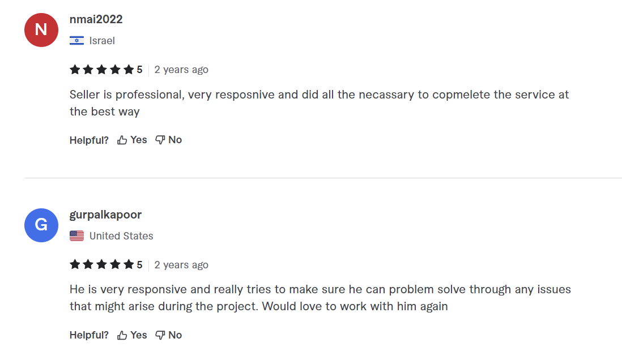Mark nmai2022's review unhelpful with thumbs-down No
Viewport: 622px width, 364px height.
click(169, 140)
